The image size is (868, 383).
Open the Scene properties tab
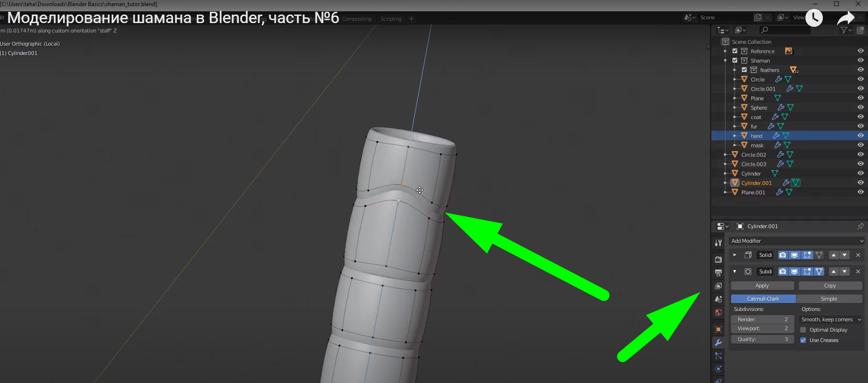click(x=718, y=299)
